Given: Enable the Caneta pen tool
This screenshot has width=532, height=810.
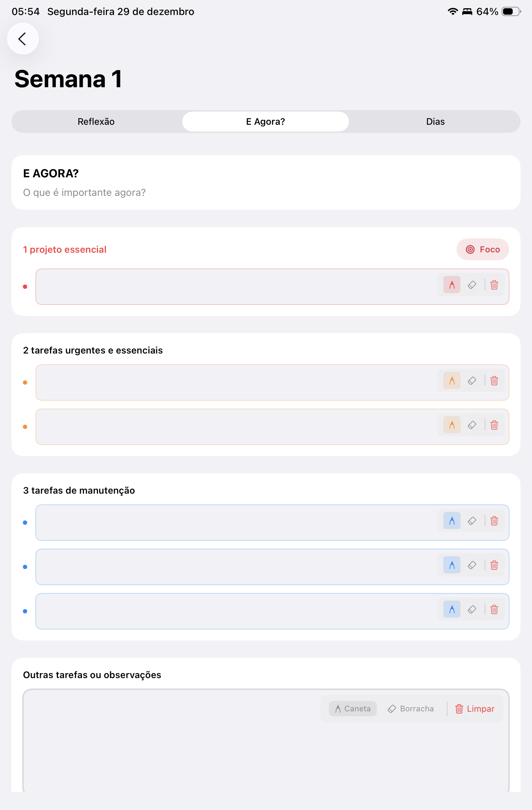Looking at the screenshot, I should [x=353, y=709].
